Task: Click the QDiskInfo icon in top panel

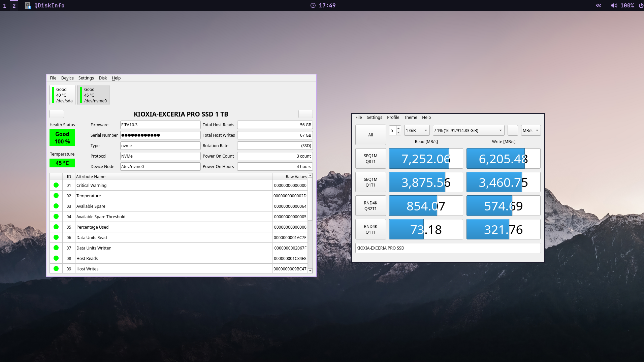Action: click(x=28, y=5)
